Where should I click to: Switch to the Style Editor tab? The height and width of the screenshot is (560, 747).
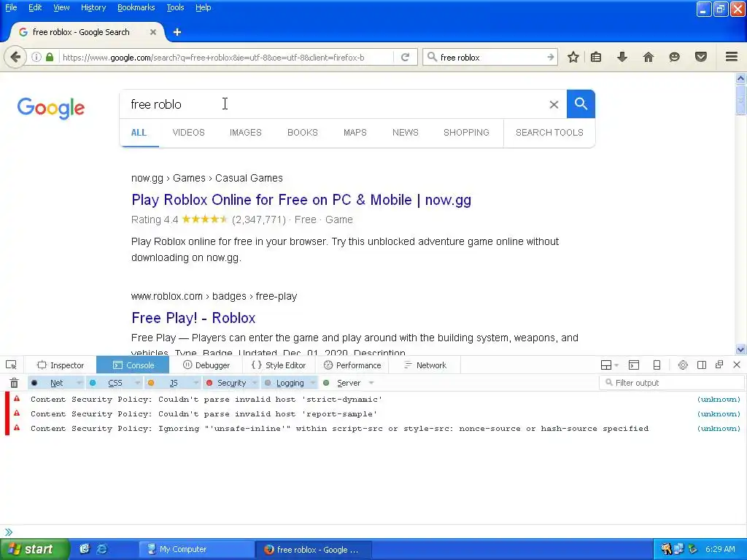point(279,365)
